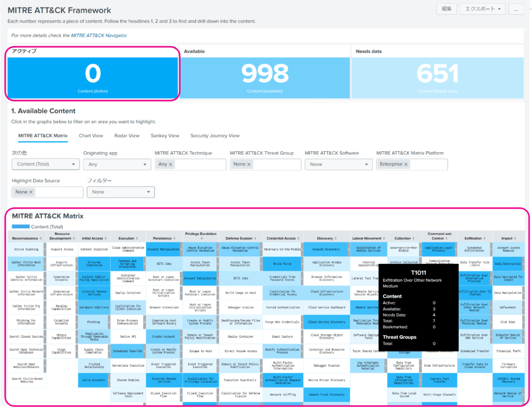Click the MITRE ATT&CK Technique input field
The image size is (532, 411).
click(x=190, y=164)
